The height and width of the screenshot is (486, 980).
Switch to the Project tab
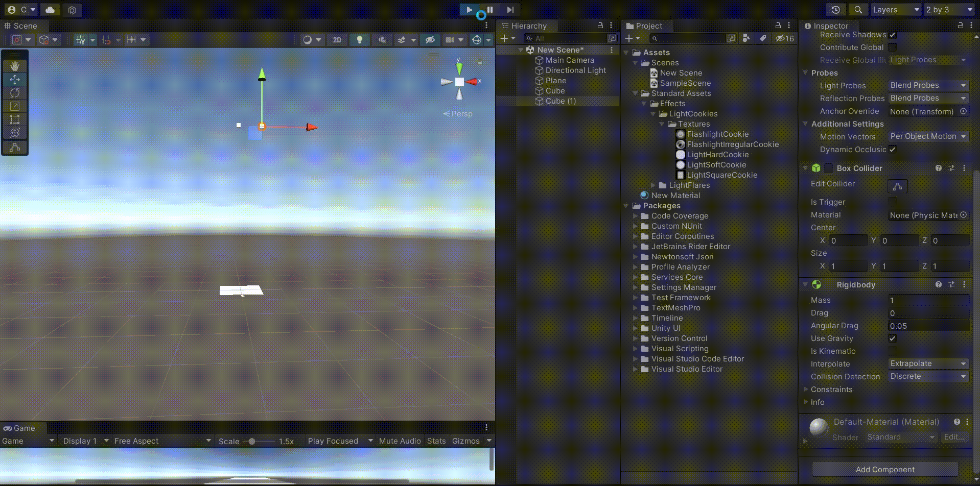(x=647, y=26)
